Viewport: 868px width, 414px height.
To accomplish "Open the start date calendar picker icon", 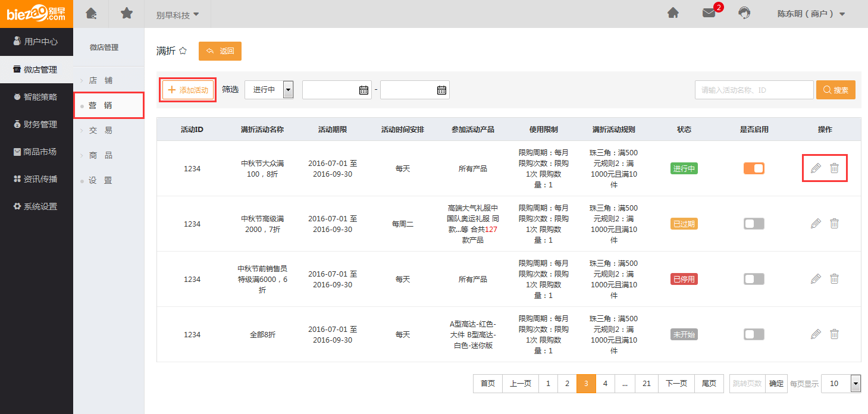I will (x=364, y=90).
